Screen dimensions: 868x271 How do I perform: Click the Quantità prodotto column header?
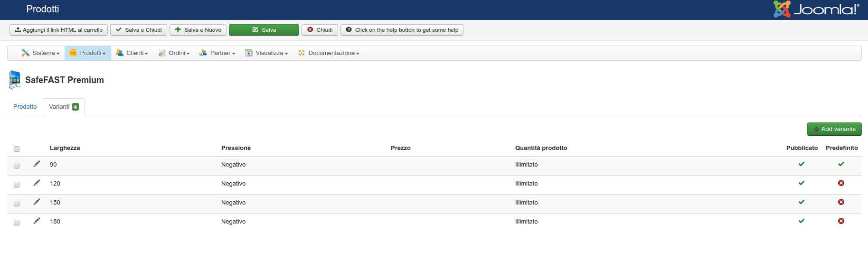coord(541,148)
